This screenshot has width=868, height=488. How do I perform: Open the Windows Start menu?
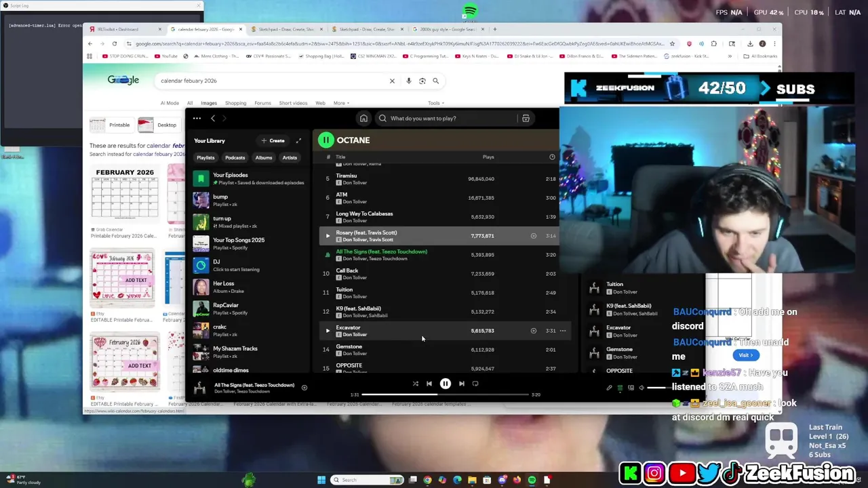coord(321,480)
